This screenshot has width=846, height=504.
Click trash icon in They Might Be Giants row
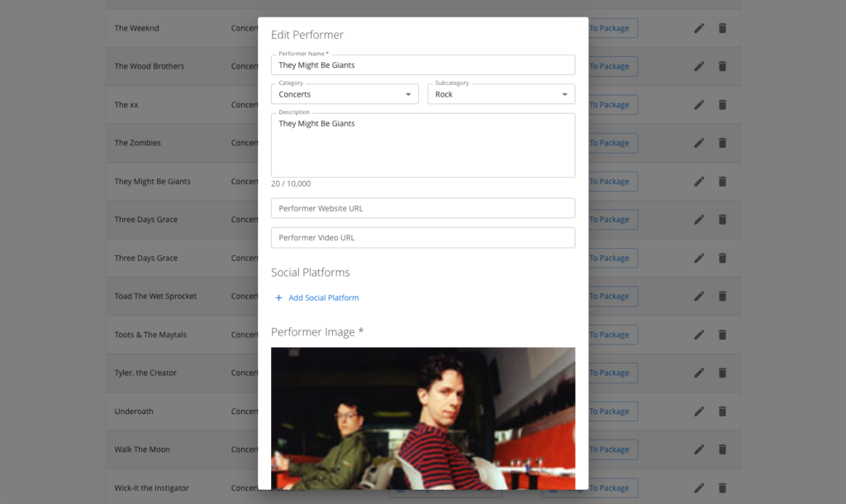pos(722,181)
